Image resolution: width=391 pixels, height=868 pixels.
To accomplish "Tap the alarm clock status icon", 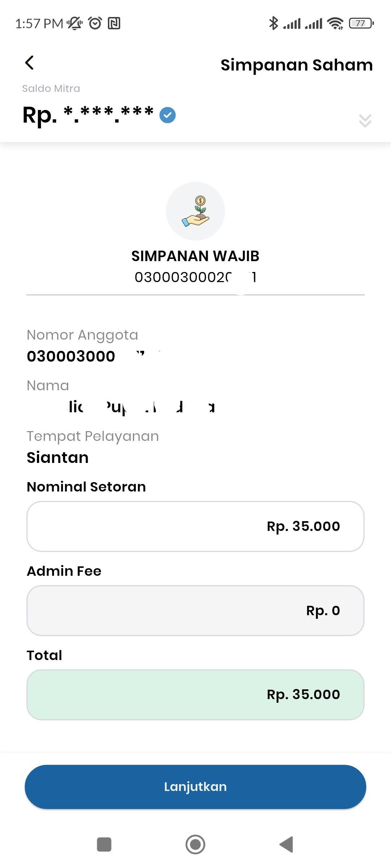I will coord(95,23).
